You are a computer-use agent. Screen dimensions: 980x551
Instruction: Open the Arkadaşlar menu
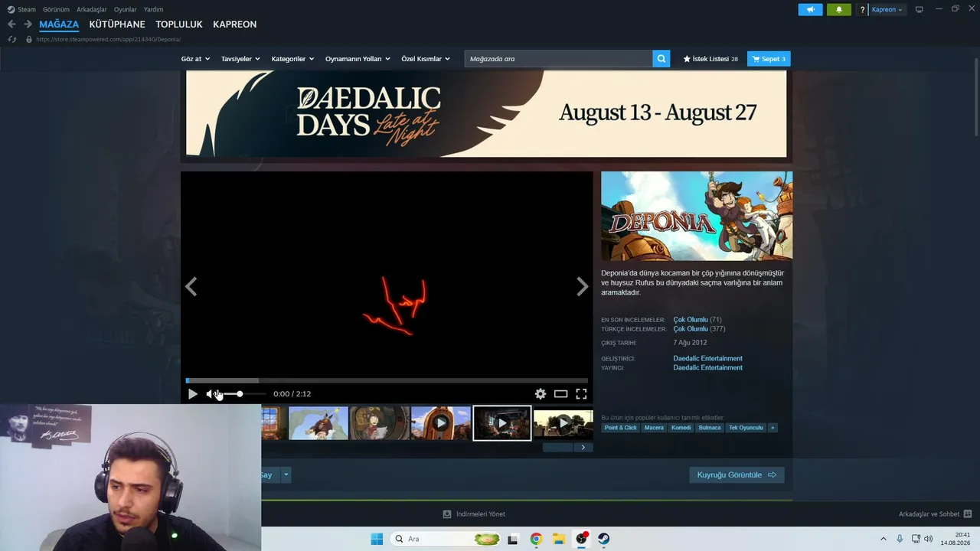92,10
